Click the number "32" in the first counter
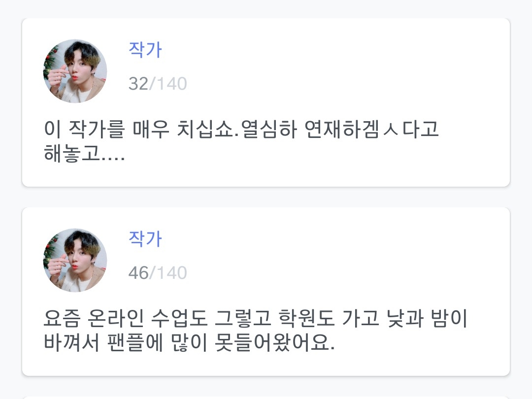This screenshot has height=399, width=532. pyautogui.click(x=138, y=84)
